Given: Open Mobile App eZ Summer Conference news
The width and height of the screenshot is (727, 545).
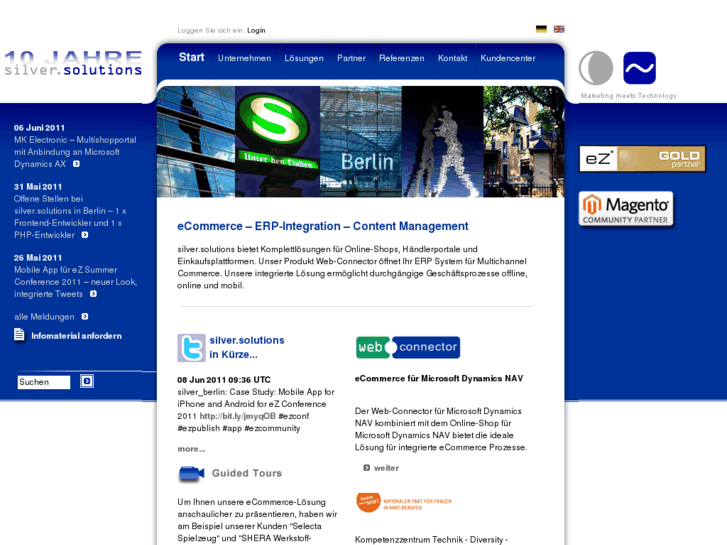Looking at the screenshot, I should 75,282.
